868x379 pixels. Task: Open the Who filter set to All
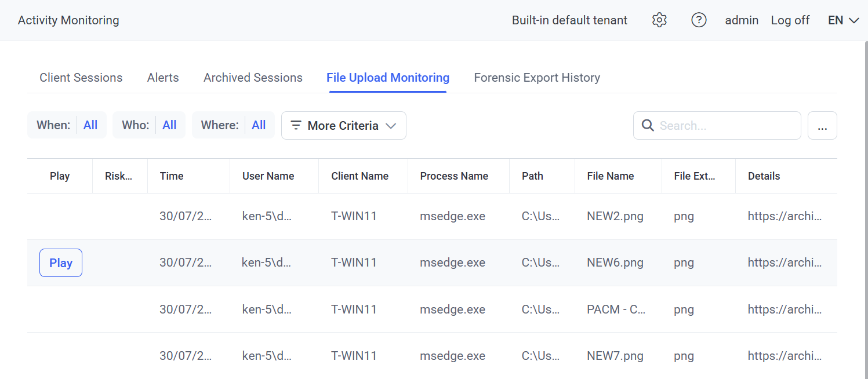point(169,125)
